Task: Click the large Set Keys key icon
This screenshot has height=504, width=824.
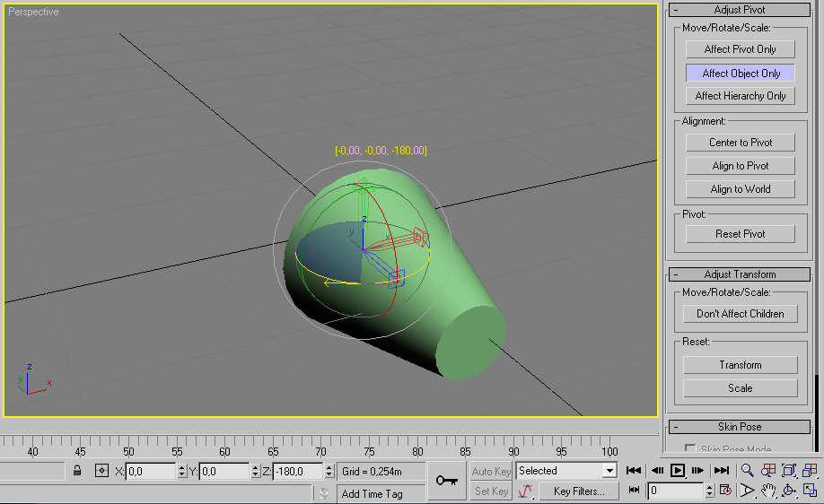Action: [446, 481]
